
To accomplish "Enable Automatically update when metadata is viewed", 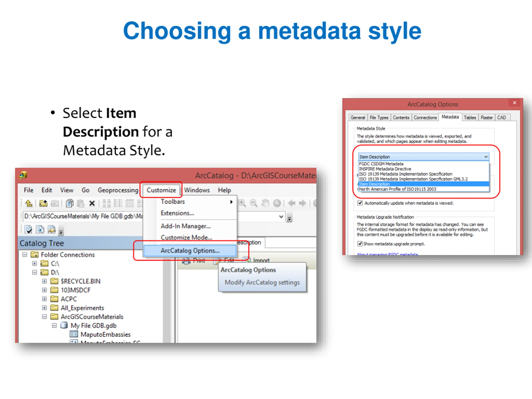I will pos(360,203).
